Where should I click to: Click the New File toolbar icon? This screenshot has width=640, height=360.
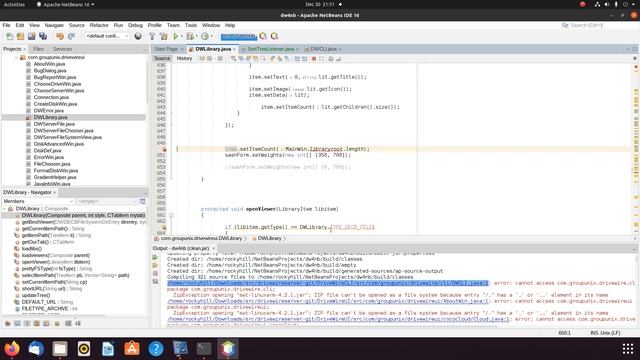9,36
